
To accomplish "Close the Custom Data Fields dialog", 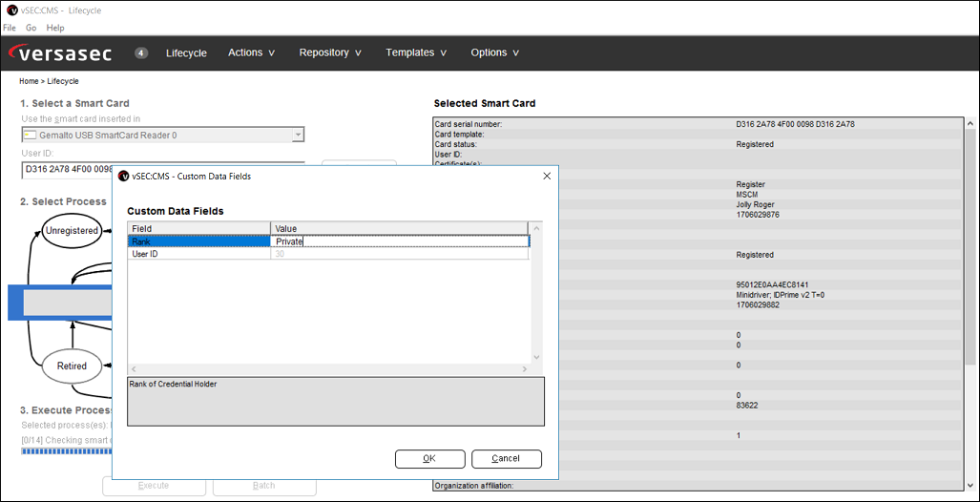I will 546,177.
